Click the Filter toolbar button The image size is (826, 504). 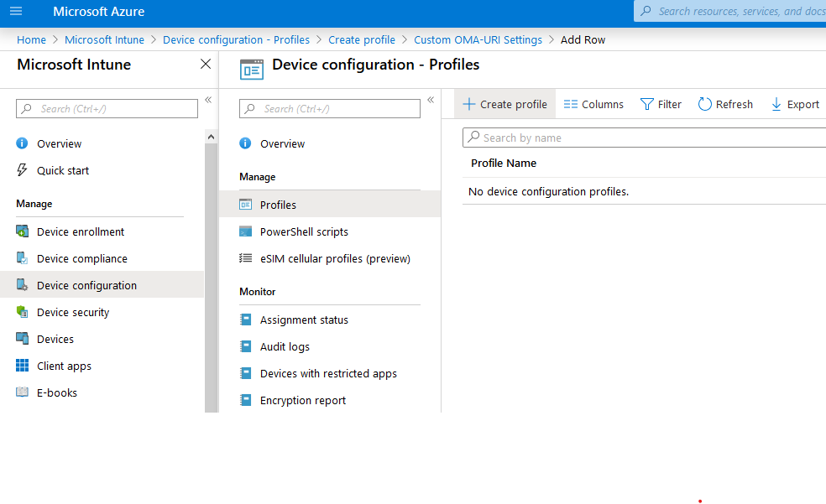[661, 105]
